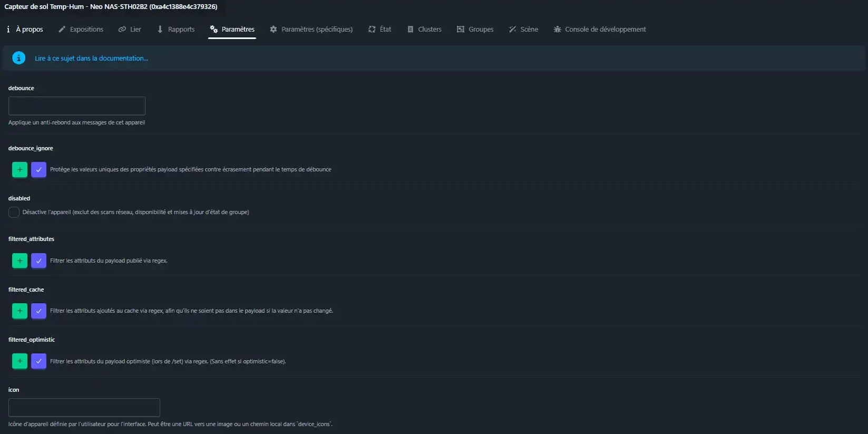Focus the debounce input field
This screenshot has height=434, width=868.
click(77, 106)
